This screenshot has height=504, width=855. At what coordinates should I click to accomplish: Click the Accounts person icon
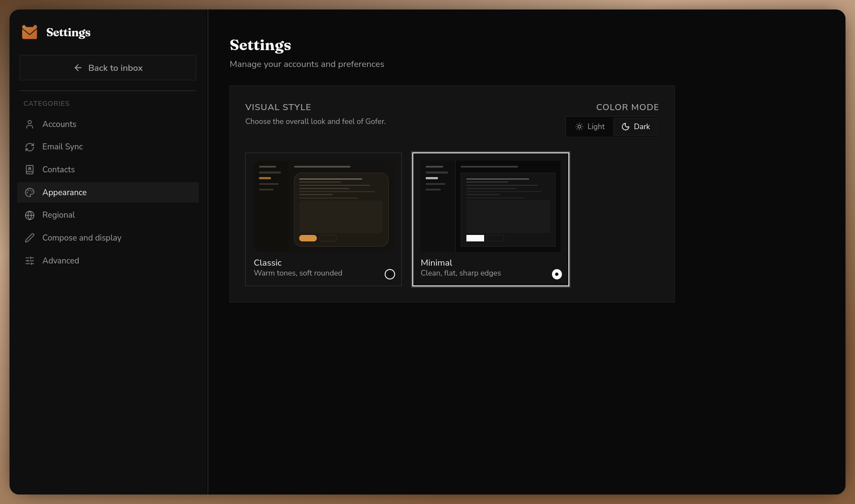pyautogui.click(x=29, y=124)
